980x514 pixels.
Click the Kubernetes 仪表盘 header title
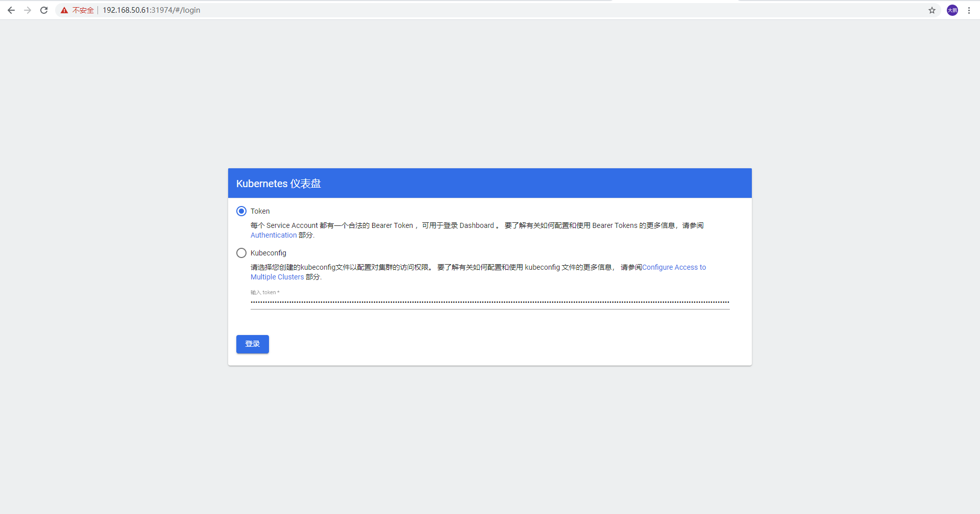[278, 184]
